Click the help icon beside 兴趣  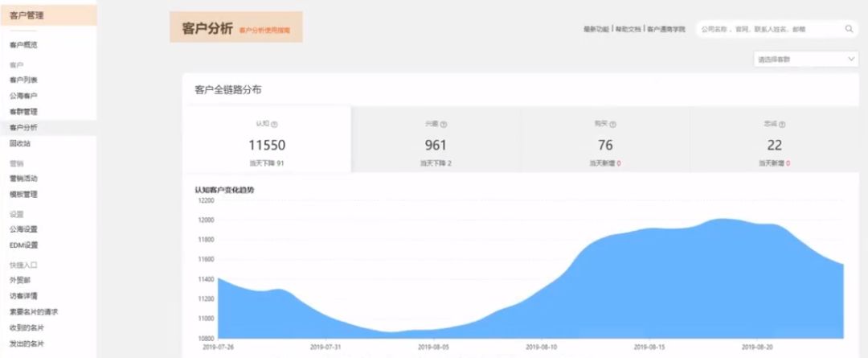444,125
